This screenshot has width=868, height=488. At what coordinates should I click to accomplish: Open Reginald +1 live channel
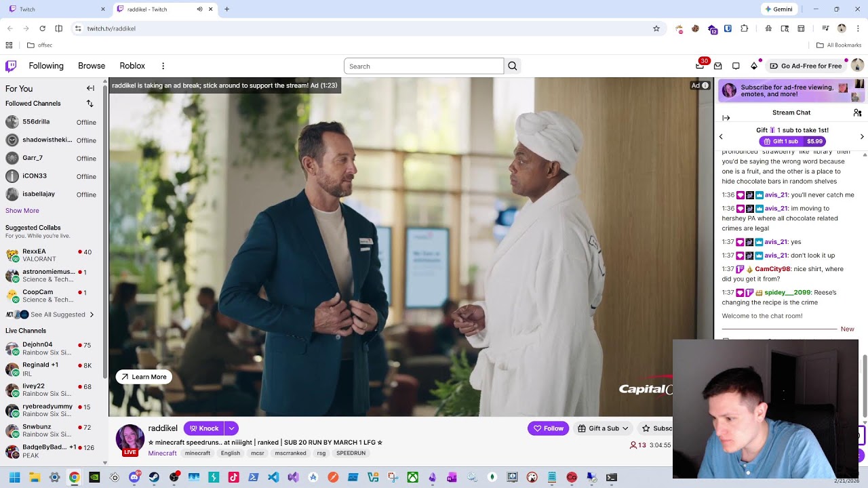pos(52,369)
